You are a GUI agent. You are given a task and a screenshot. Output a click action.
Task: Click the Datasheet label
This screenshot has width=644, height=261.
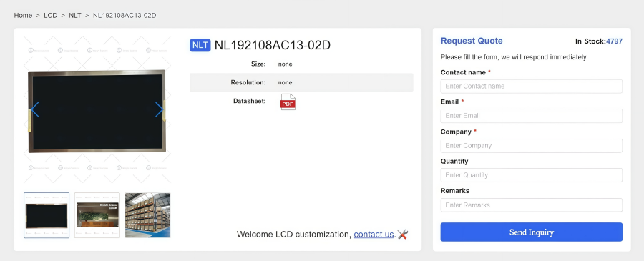[249, 101]
